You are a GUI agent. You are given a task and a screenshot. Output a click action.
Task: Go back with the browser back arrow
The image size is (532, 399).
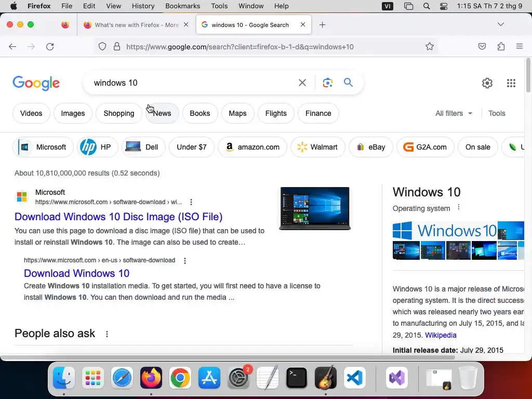(12, 46)
